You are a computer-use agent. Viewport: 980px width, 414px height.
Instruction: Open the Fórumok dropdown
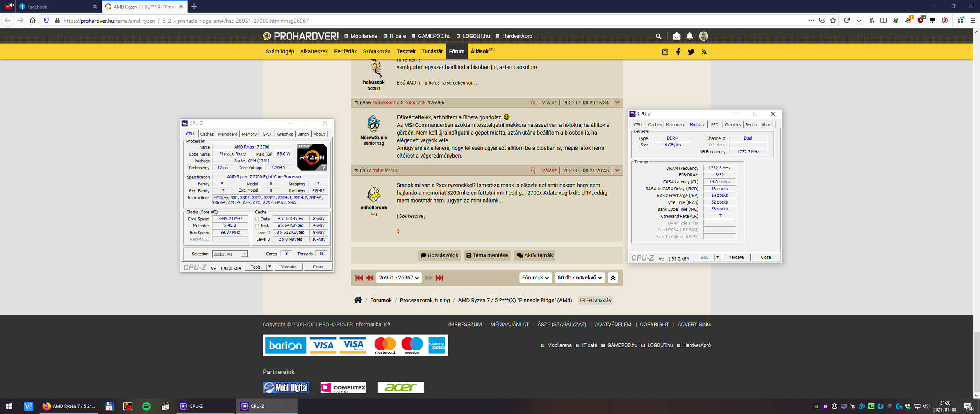pyautogui.click(x=535, y=278)
